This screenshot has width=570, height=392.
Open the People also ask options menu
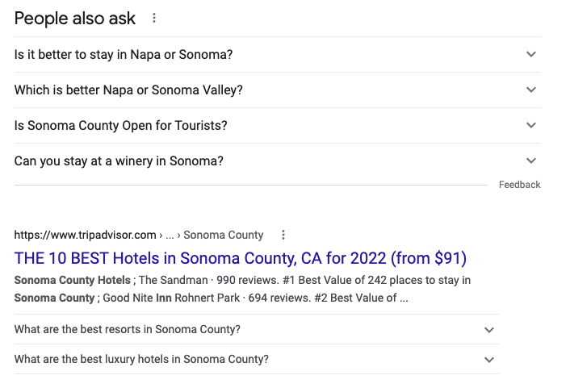[154, 18]
